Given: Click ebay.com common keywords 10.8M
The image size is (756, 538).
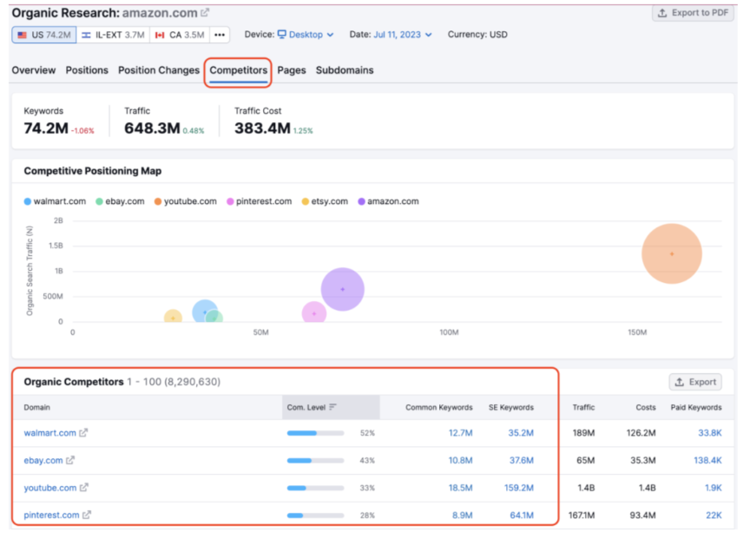Looking at the screenshot, I should point(460,461).
